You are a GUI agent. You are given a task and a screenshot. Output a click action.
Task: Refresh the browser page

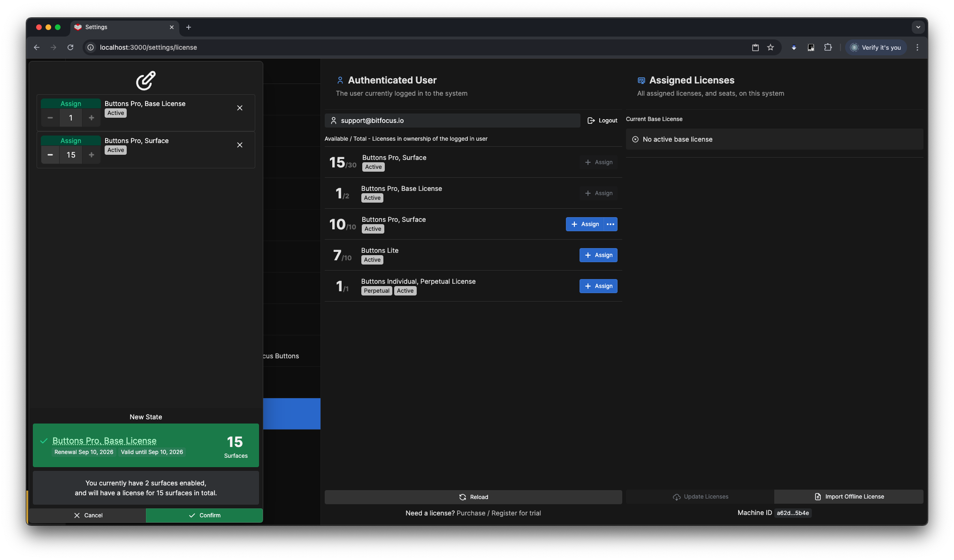70,47
